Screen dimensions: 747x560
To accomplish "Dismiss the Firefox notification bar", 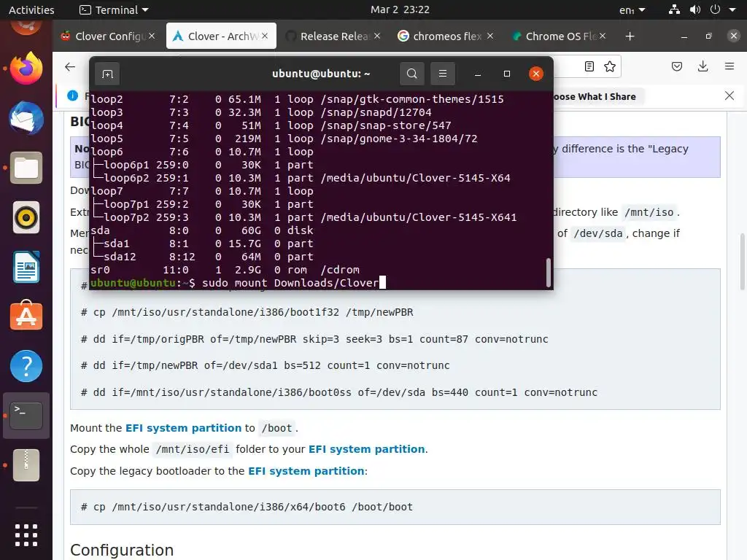I will click(729, 96).
